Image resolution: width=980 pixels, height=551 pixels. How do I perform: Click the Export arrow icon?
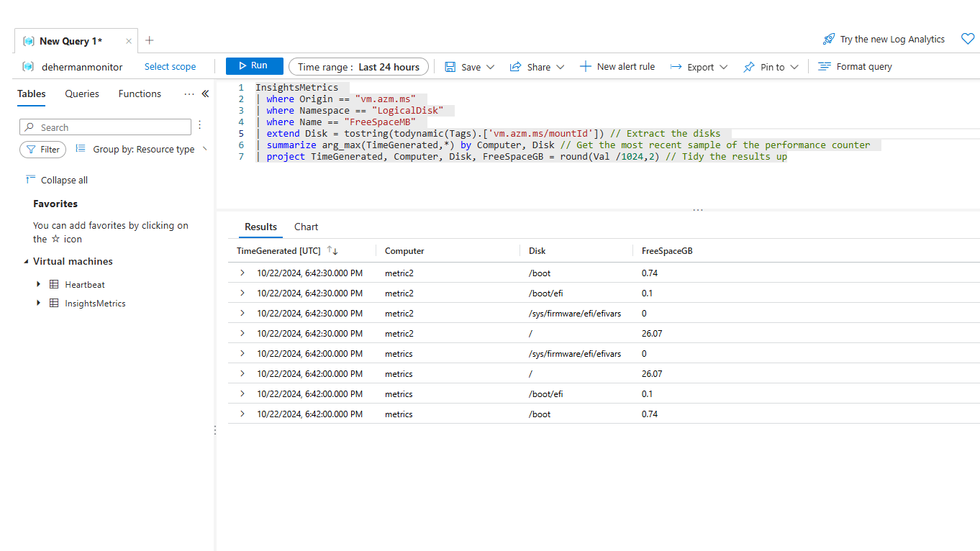click(676, 67)
